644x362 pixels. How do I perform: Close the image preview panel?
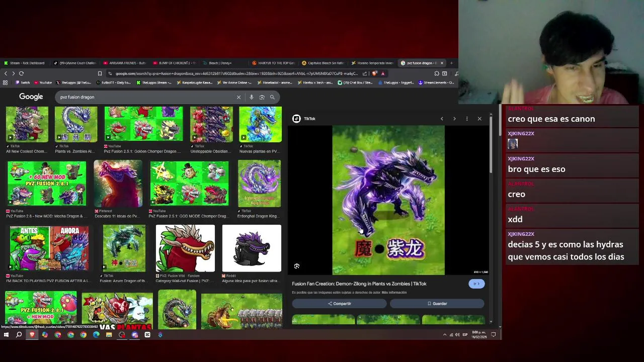click(479, 119)
